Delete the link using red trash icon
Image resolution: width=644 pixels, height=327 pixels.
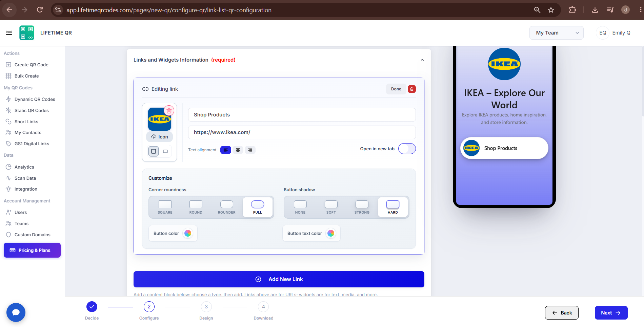coord(412,89)
